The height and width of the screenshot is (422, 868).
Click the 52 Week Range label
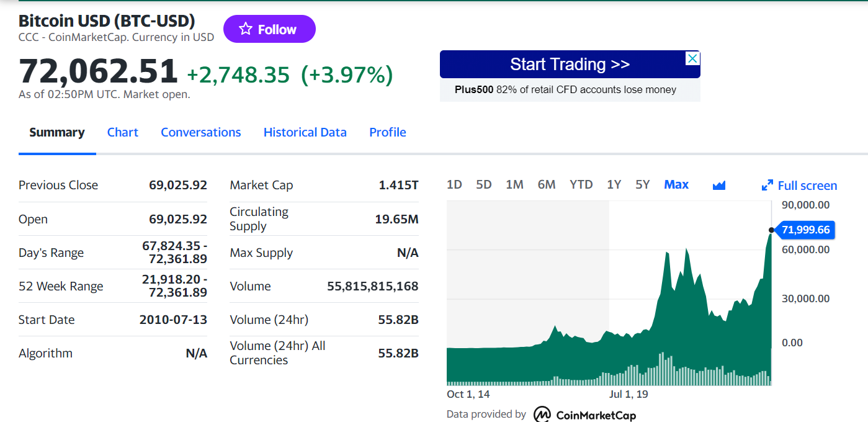pos(61,286)
